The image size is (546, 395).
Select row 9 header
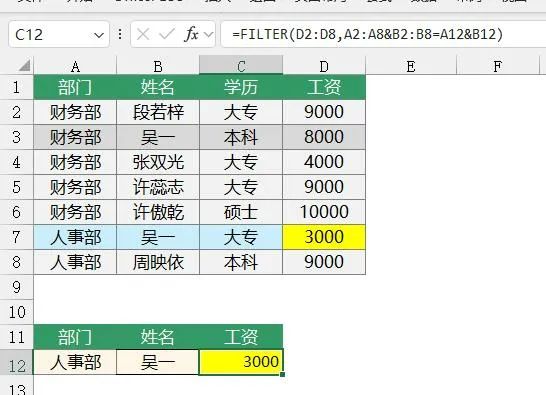[16, 287]
